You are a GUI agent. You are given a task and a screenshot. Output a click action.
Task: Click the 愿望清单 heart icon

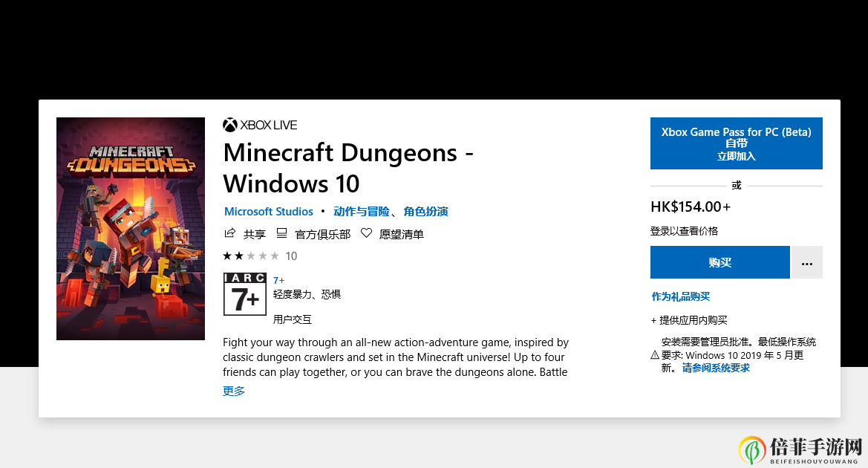pyautogui.click(x=366, y=233)
